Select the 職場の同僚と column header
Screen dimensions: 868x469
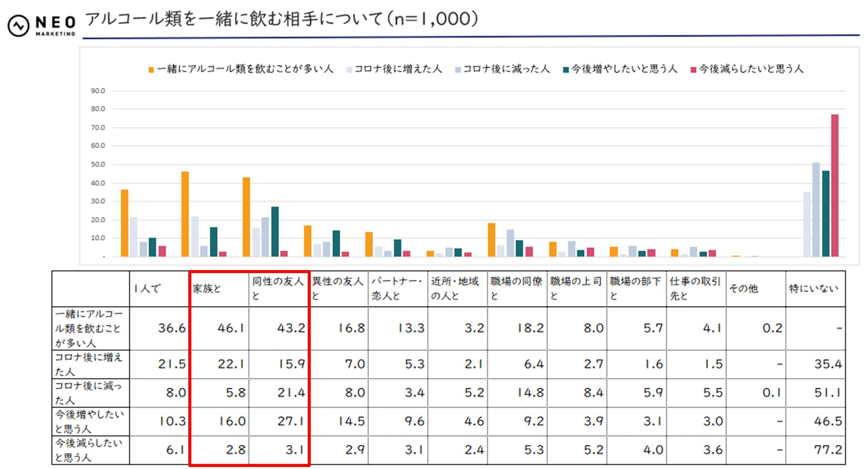click(x=516, y=288)
